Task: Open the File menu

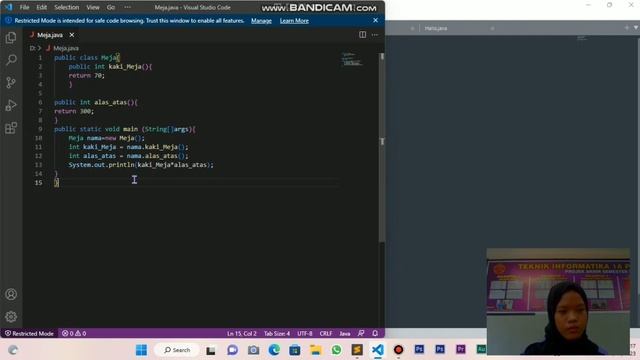Action: pos(24,7)
